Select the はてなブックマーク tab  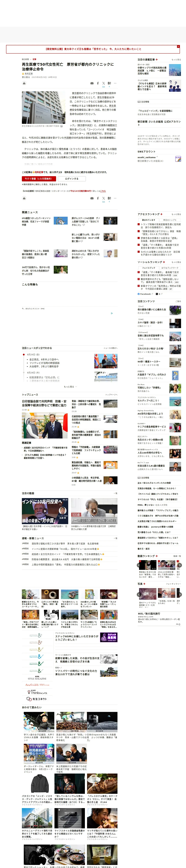point(170,268)
